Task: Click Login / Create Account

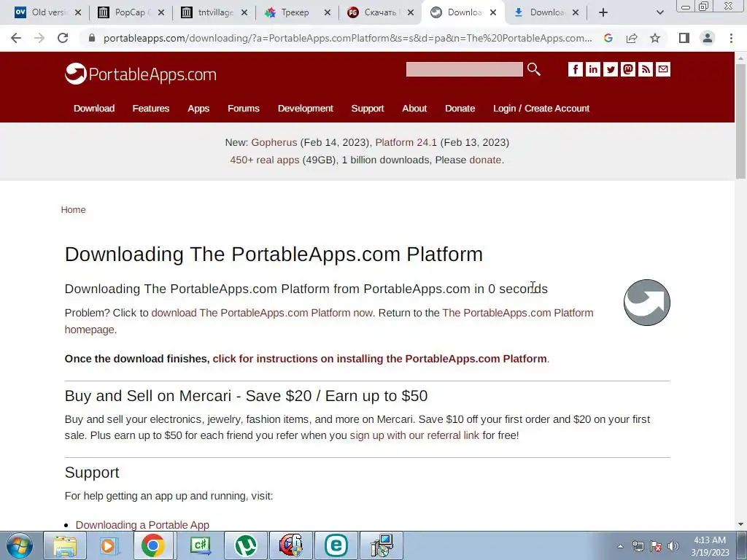Action: point(541,108)
